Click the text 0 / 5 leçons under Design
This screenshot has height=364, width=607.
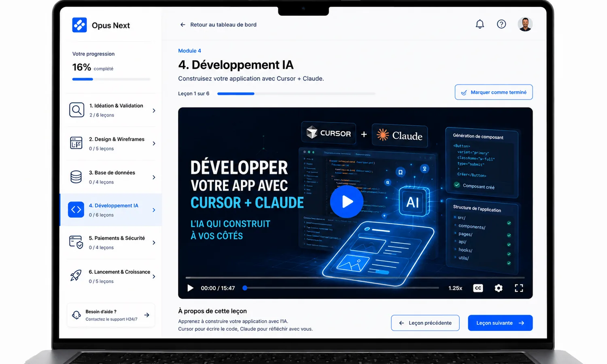point(101,149)
